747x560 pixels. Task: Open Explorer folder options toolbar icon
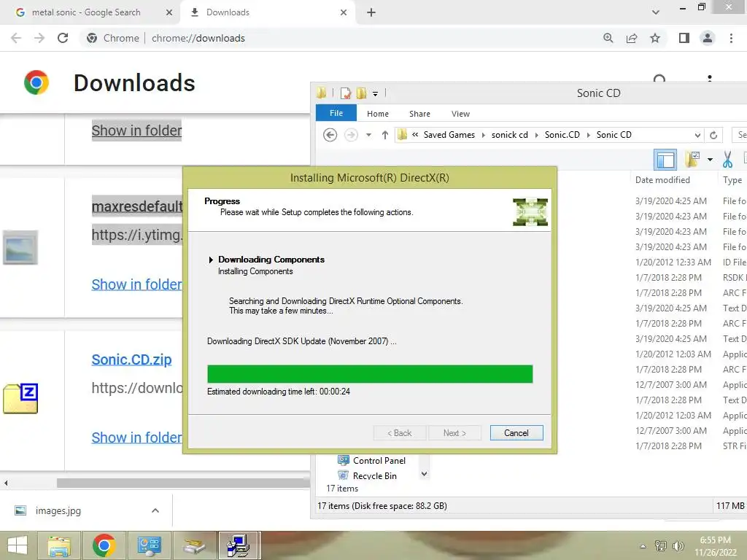pos(692,160)
